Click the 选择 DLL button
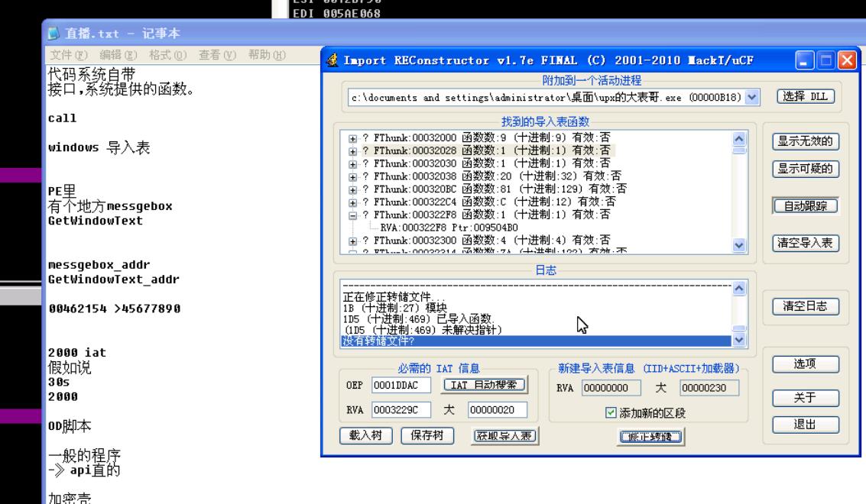866x504 pixels. tap(806, 97)
